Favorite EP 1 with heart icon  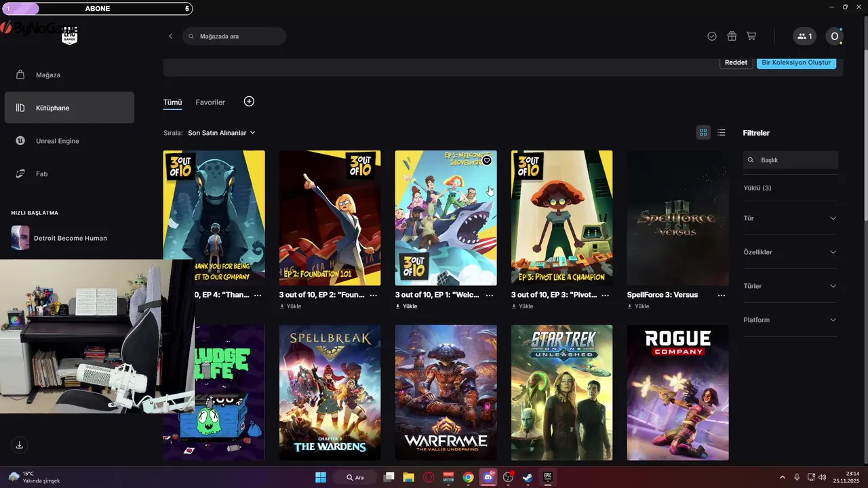(486, 161)
